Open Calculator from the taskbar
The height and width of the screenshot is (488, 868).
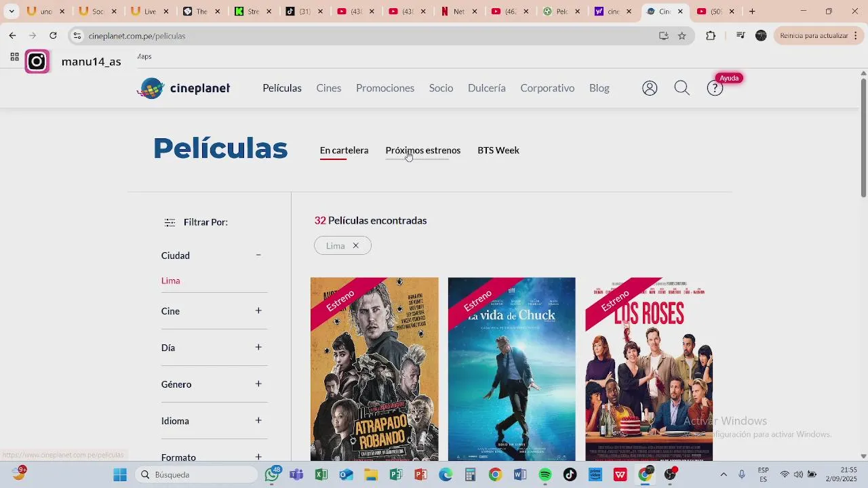tap(471, 475)
